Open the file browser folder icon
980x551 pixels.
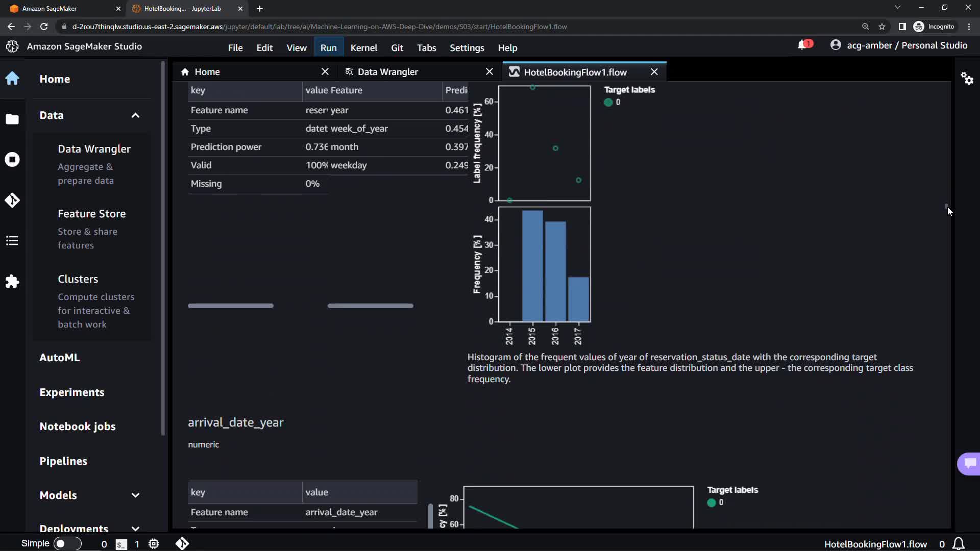click(12, 119)
